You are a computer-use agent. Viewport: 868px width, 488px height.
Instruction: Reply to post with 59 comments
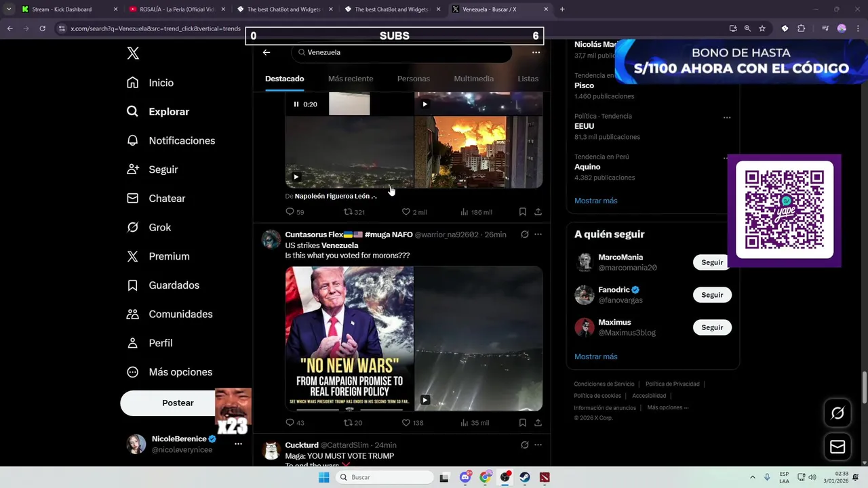tap(295, 212)
